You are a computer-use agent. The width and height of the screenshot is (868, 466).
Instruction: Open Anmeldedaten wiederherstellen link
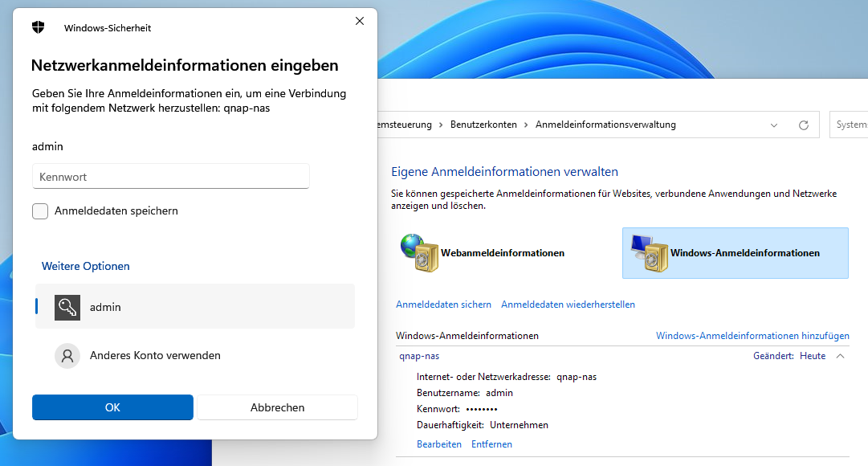[x=568, y=305]
